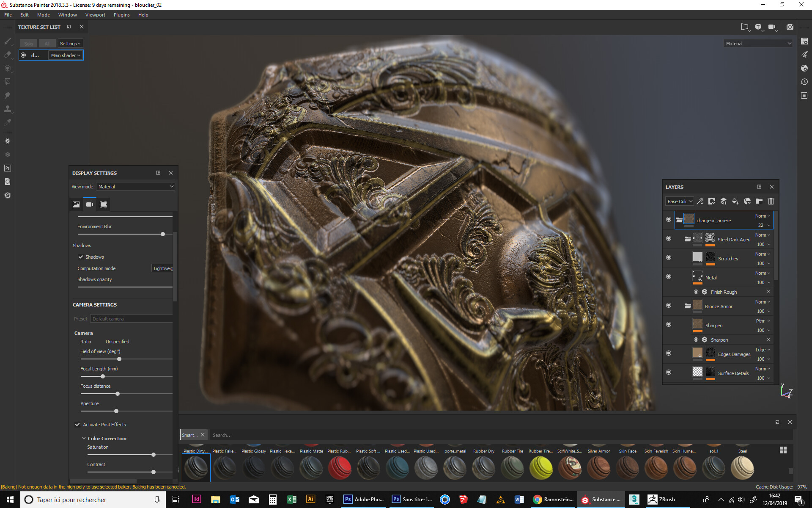Open 3D/2D view mode cube icon
The image size is (812, 508).
click(759, 27)
